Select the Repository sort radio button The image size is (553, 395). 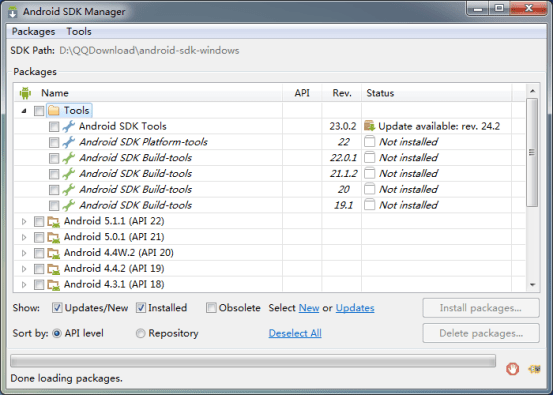click(x=140, y=333)
